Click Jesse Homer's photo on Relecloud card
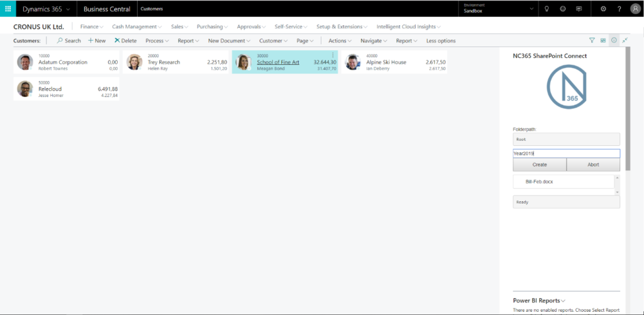Viewport: 644px width, 315px height. (x=25, y=89)
